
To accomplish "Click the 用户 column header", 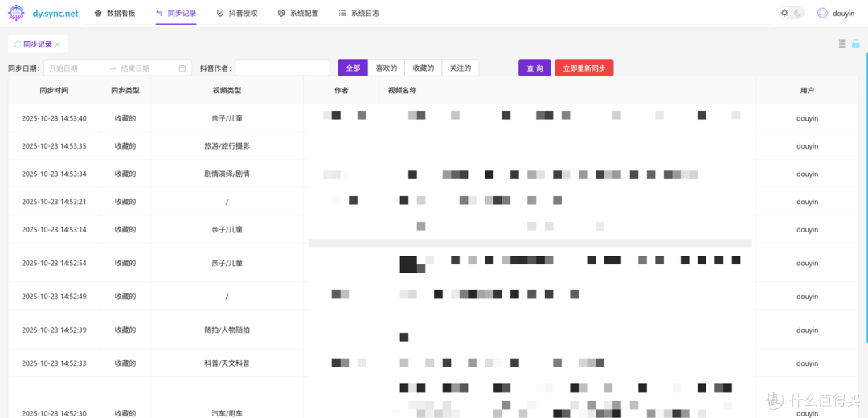I will [x=807, y=90].
